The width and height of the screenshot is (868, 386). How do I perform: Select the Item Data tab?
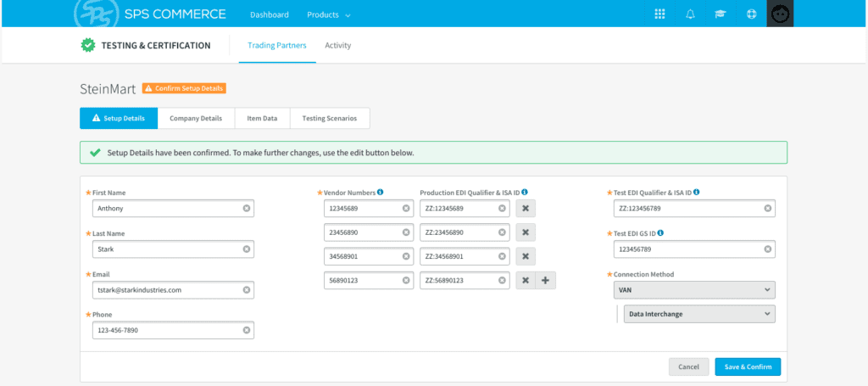pyautogui.click(x=263, y=118)
